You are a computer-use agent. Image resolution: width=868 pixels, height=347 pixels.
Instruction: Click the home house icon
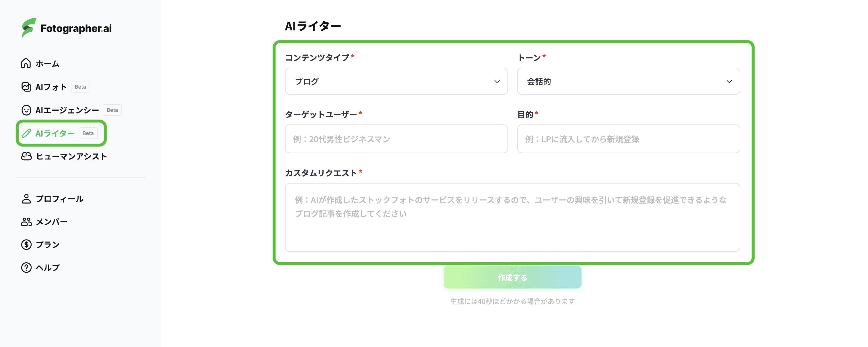(x=26, y=63)
